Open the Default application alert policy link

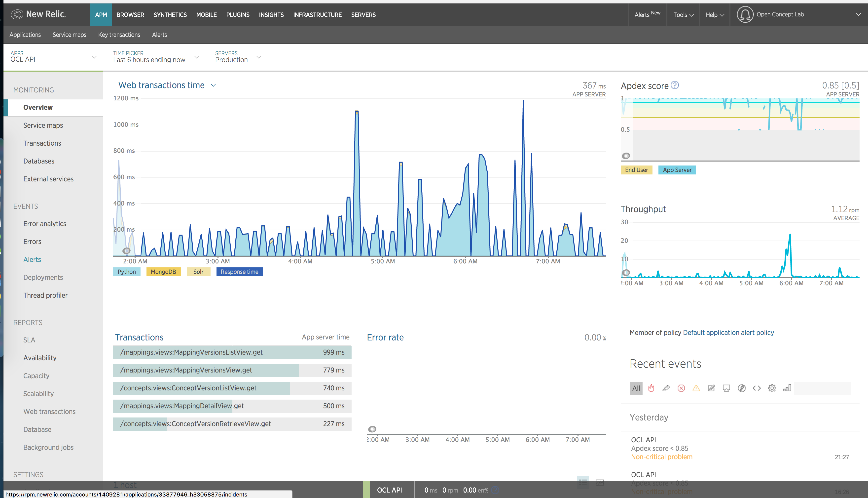tap(728, 332)
